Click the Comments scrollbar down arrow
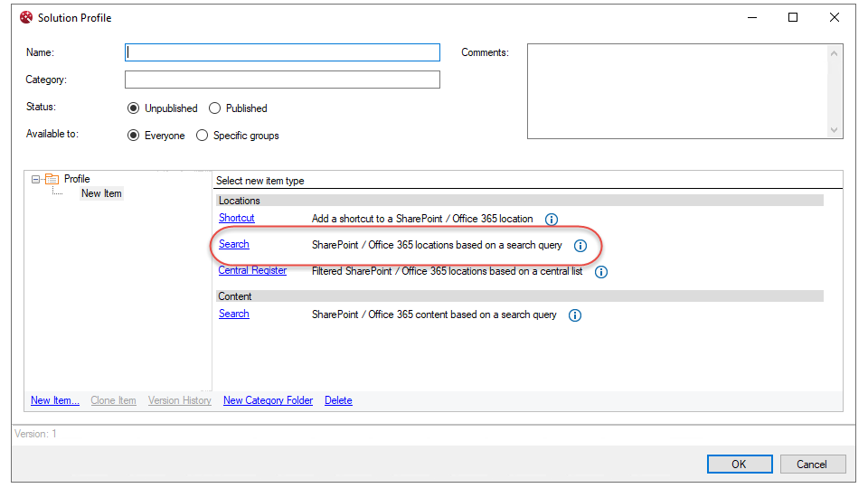The height and width of the screenshot is (488, 868). 835,130
